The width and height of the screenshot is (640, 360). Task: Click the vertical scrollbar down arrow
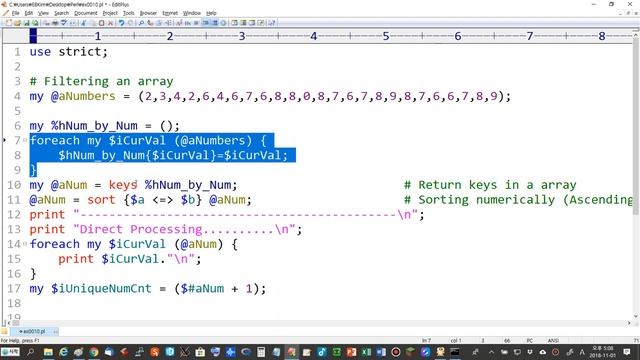click(x=636, y=316)
